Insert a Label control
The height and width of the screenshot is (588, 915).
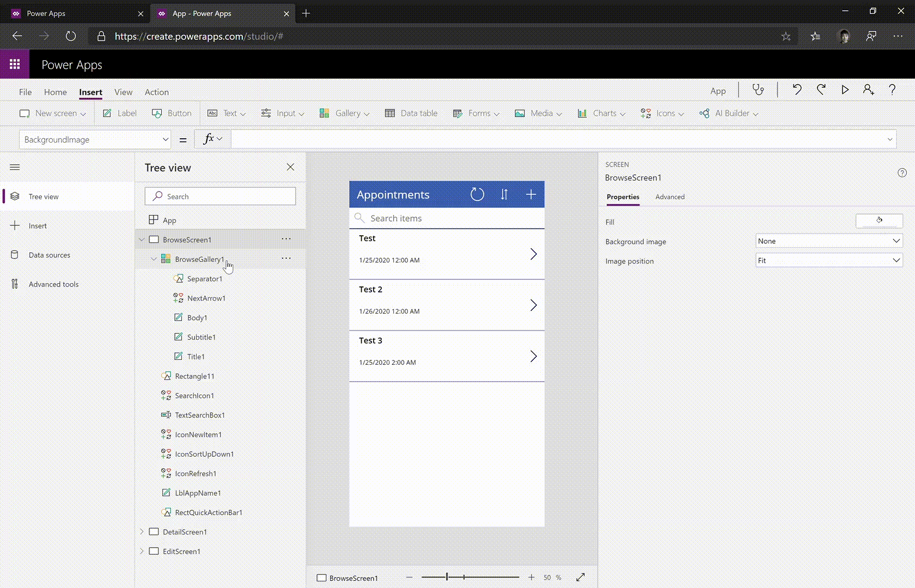[x=119, y=113]
